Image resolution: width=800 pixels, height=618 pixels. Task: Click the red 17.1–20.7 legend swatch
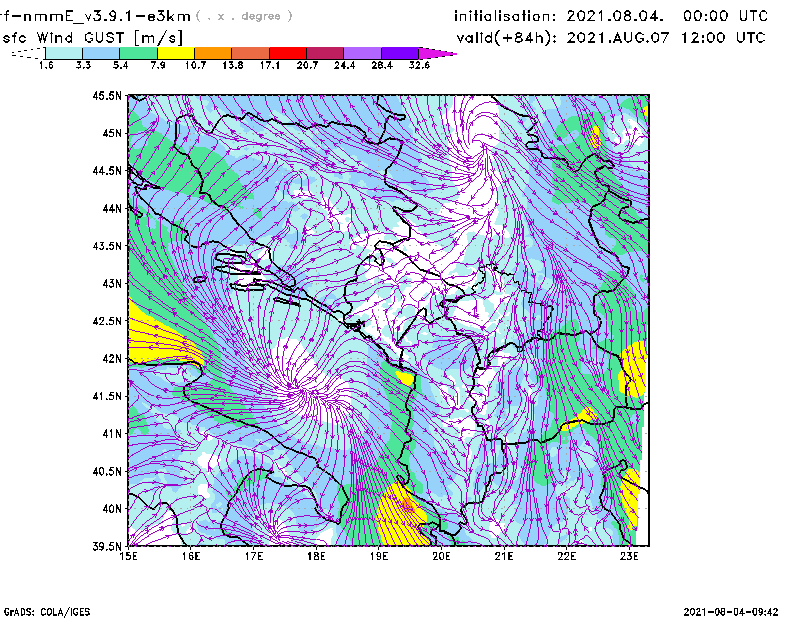pos(288,53)
